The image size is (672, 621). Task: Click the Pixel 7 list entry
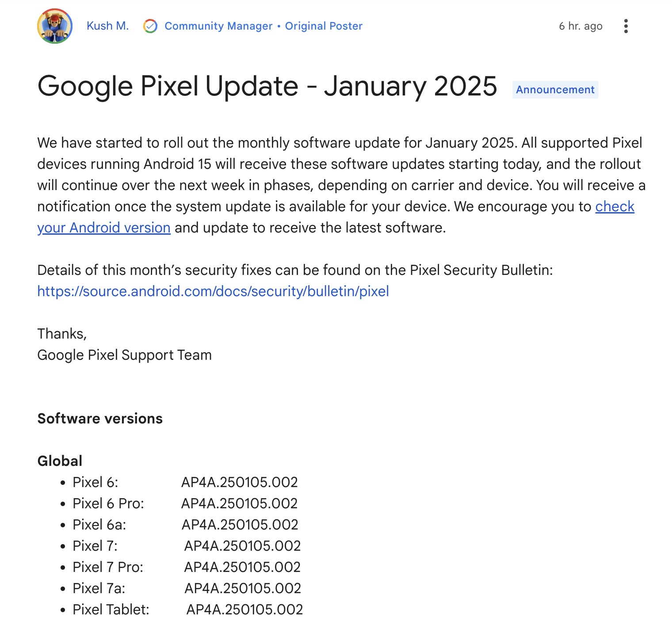[181, 546]
